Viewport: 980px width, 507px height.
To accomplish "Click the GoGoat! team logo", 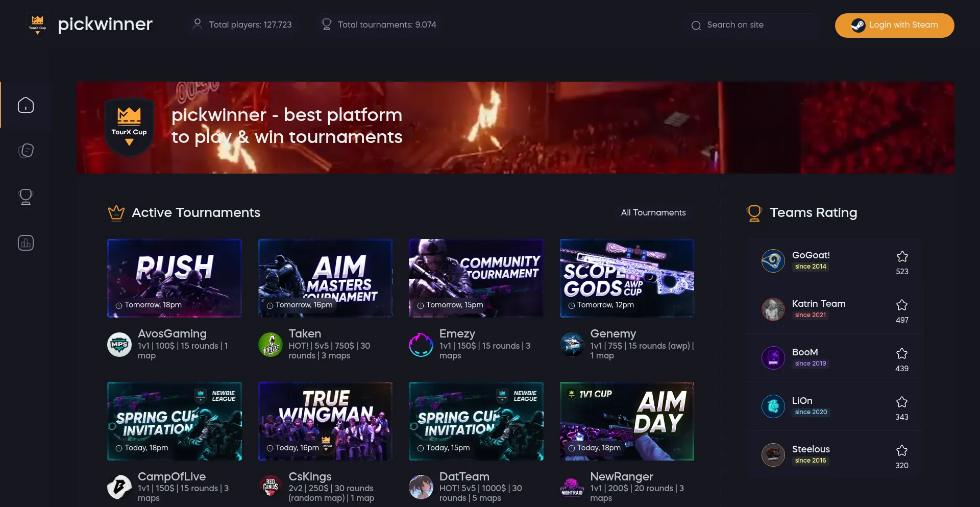I will pos(773,261).
